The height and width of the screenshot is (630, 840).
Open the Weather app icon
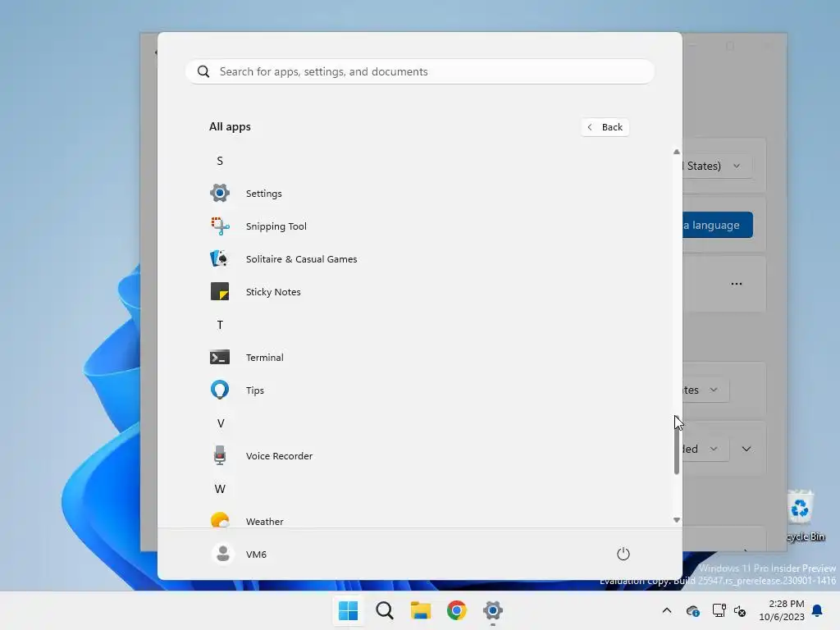coord(220,520)
